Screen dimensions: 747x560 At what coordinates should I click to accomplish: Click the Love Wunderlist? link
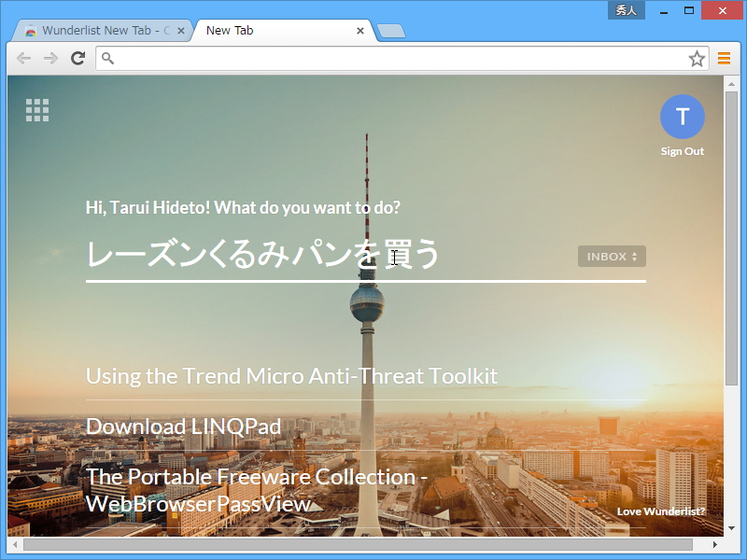point(663,511)
